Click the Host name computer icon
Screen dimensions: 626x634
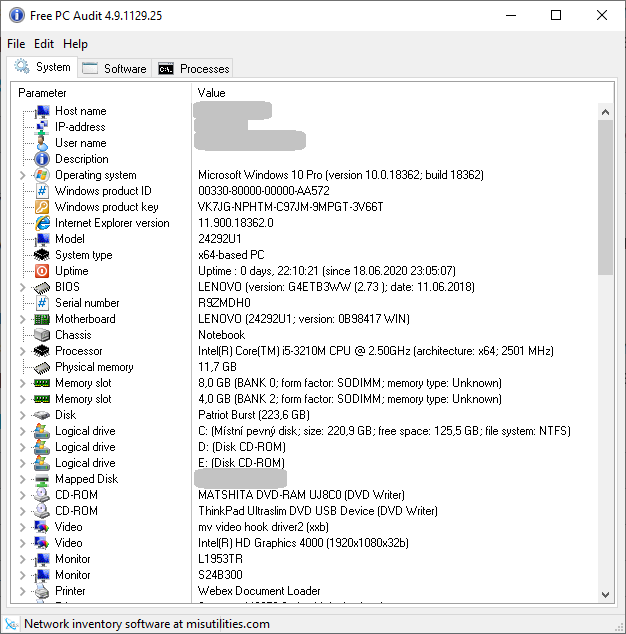tap(42, 111)
